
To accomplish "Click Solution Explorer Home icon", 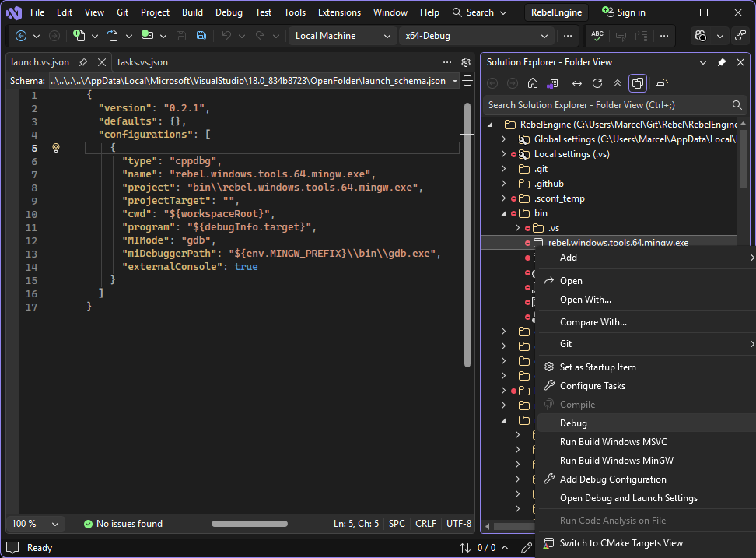I will tap(533, 83).
